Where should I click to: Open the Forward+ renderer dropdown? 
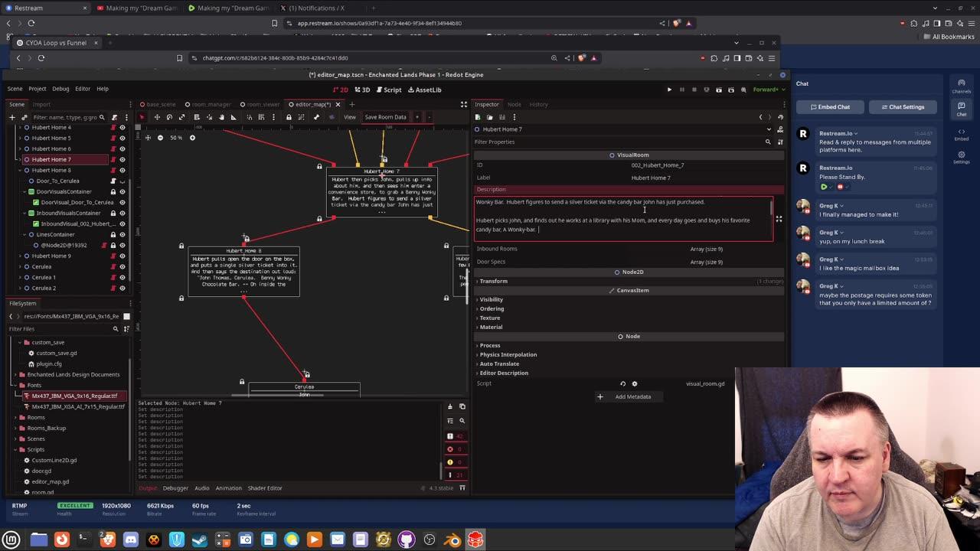[x=767, y=90]
